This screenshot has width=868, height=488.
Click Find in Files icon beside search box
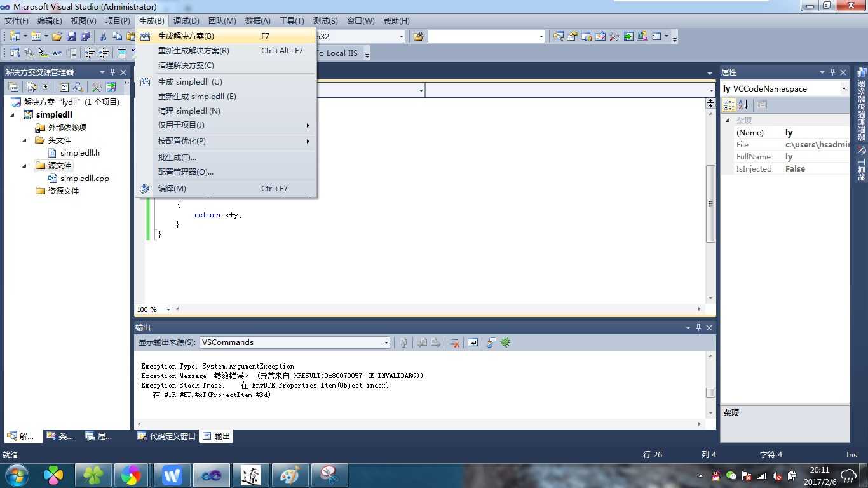pyautogui.click(x=418, y=37)
